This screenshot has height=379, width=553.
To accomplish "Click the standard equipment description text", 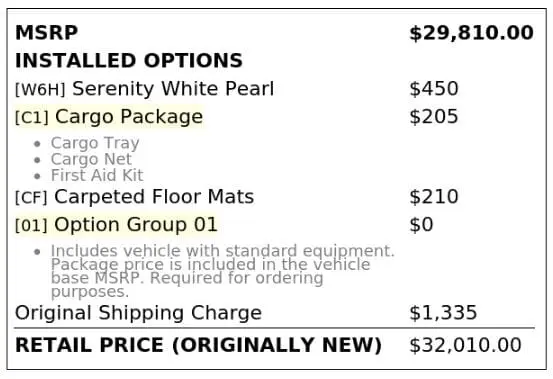I will [223, 271].
